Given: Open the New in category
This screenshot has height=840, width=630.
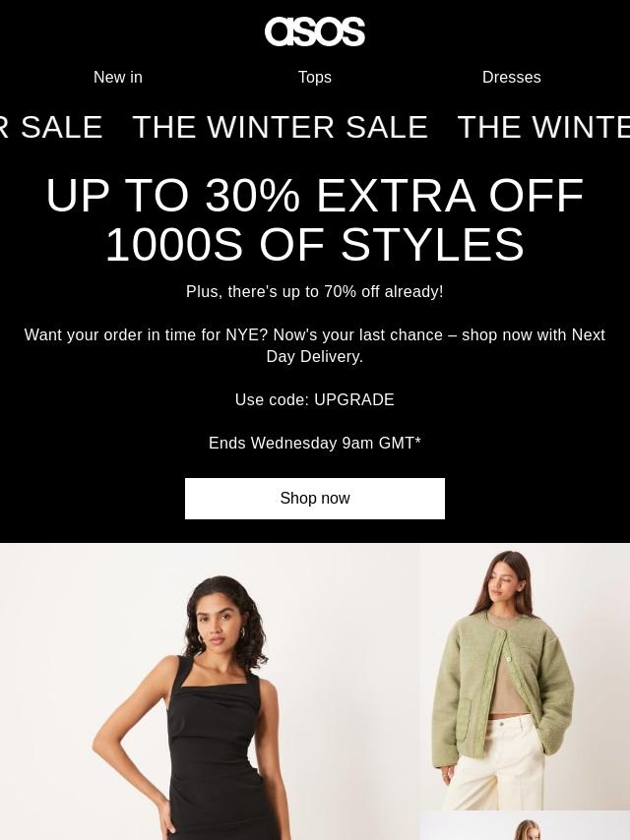Looking at the screenshot, I should 118,77.
